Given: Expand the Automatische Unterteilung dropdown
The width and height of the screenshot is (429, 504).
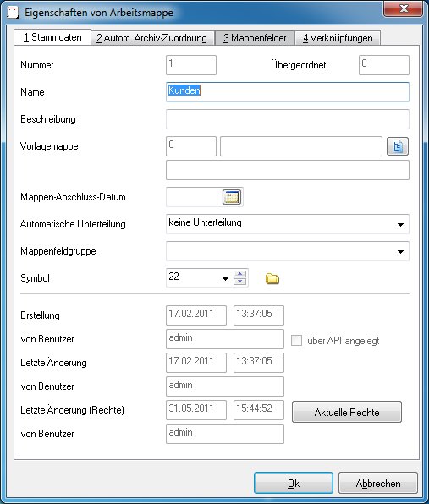Looking at the screenshot, I should pos(400,224).
